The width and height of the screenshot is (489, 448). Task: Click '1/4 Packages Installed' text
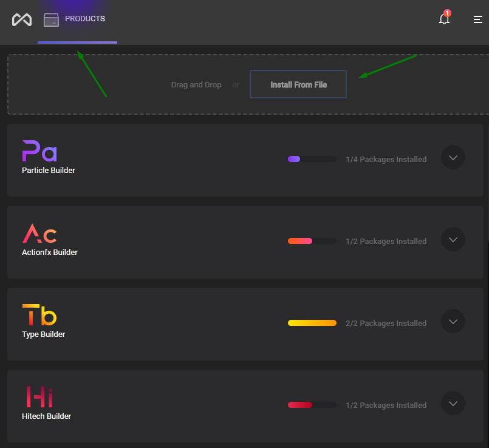(x=386, y=159)
